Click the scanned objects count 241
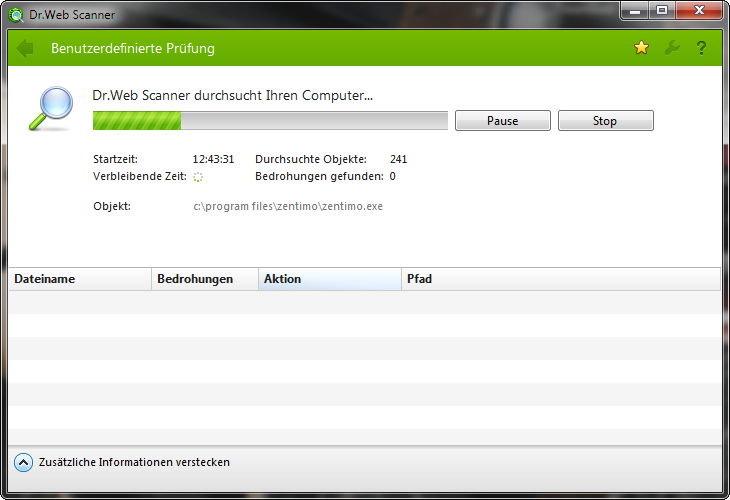730x500 pixels. (x=399, y=159)
